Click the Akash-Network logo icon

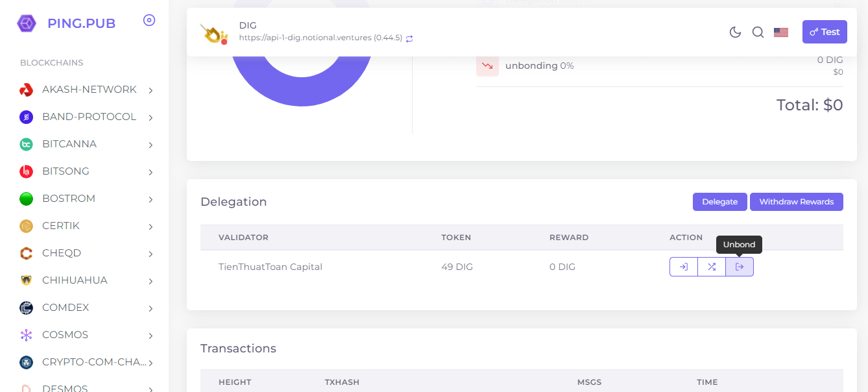[x=26, y=90]
